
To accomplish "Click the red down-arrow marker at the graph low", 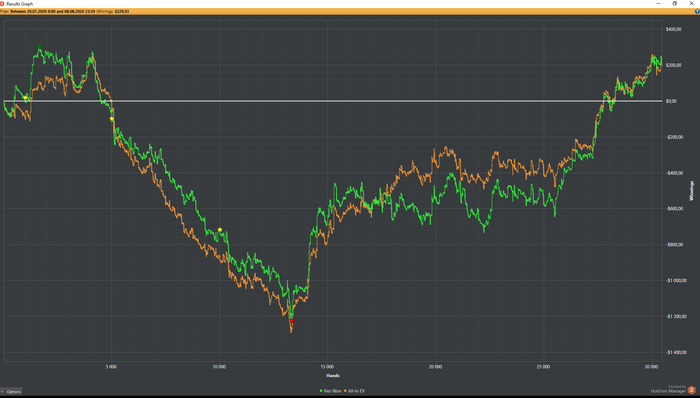I will [x=292, y=320].
